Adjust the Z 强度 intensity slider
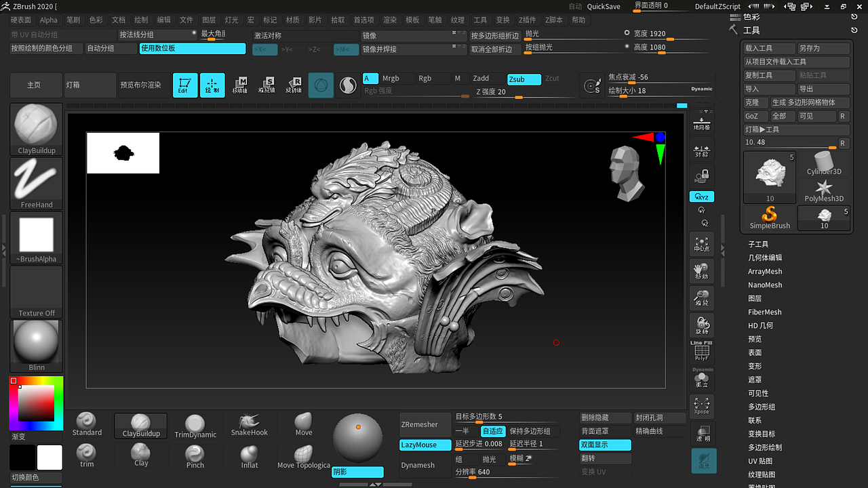This screenshot has width=868, height=488. [x=519, y=93]
